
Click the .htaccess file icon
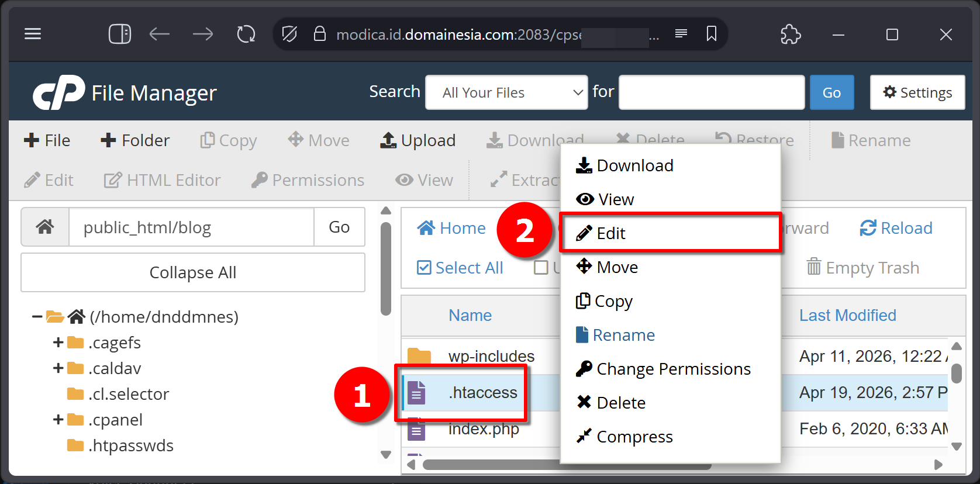coord(416,392)
